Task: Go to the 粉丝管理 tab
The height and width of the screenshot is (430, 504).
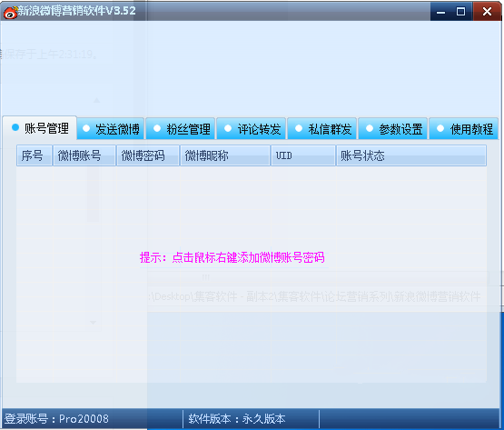Action: click(181, 129)
